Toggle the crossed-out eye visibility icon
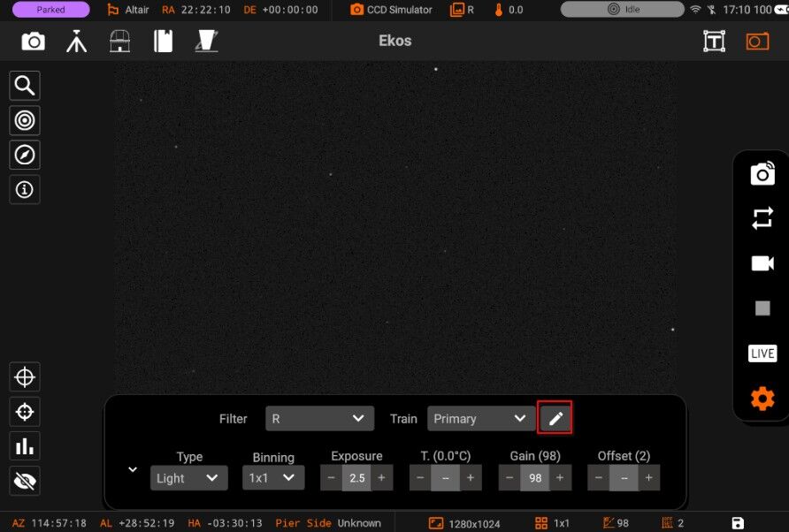Image resolution: width=789 pixels, height=532 pixels. (x=25, y=481)
